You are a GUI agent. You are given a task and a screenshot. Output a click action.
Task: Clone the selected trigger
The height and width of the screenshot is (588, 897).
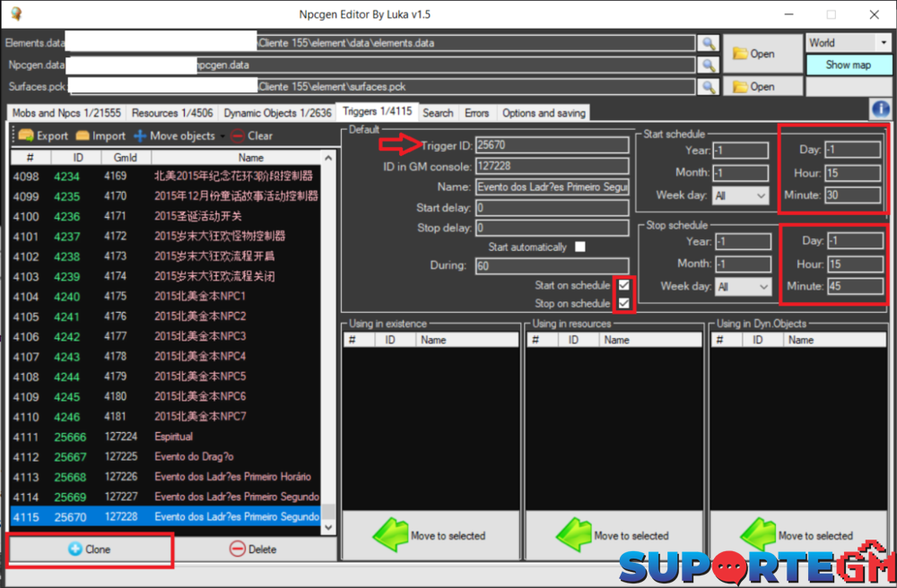tap(89, 549)
